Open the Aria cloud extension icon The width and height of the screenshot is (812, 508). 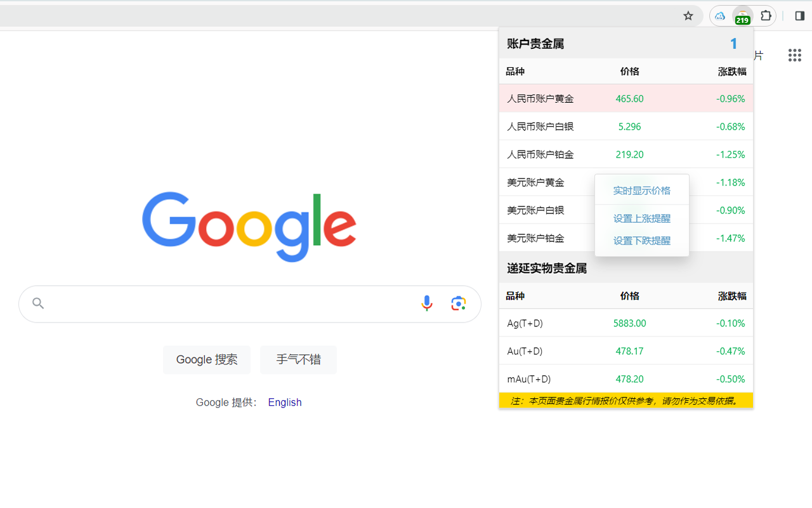pos(719,15)
